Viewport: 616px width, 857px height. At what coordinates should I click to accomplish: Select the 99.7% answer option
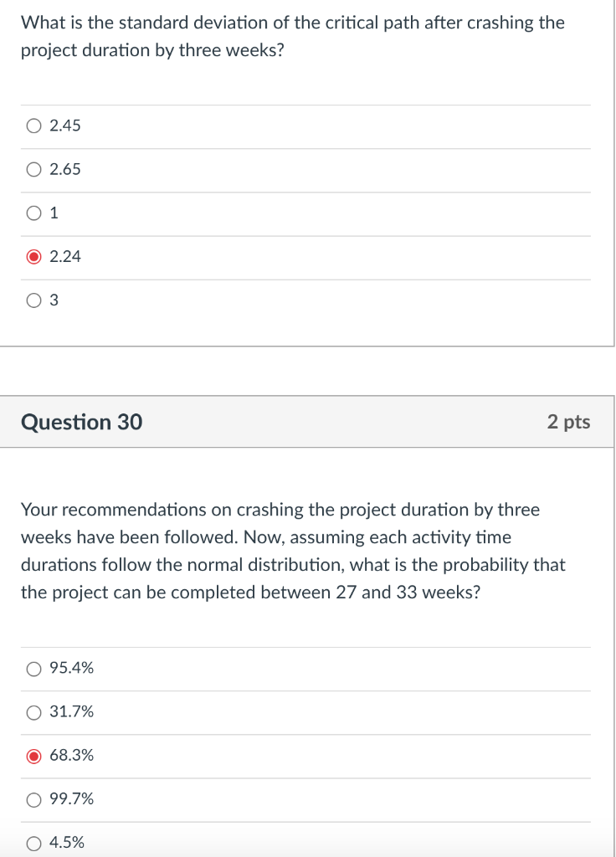point(33,798)
